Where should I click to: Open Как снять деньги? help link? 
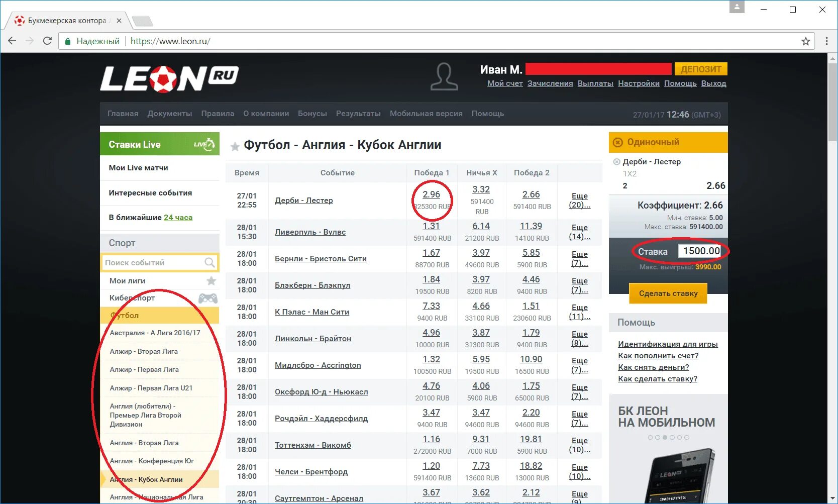pyautogui.click(x=653, y=367)
